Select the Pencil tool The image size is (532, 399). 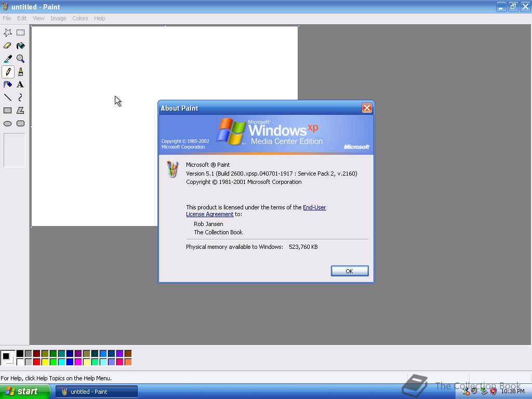click(x=7, y=72)
